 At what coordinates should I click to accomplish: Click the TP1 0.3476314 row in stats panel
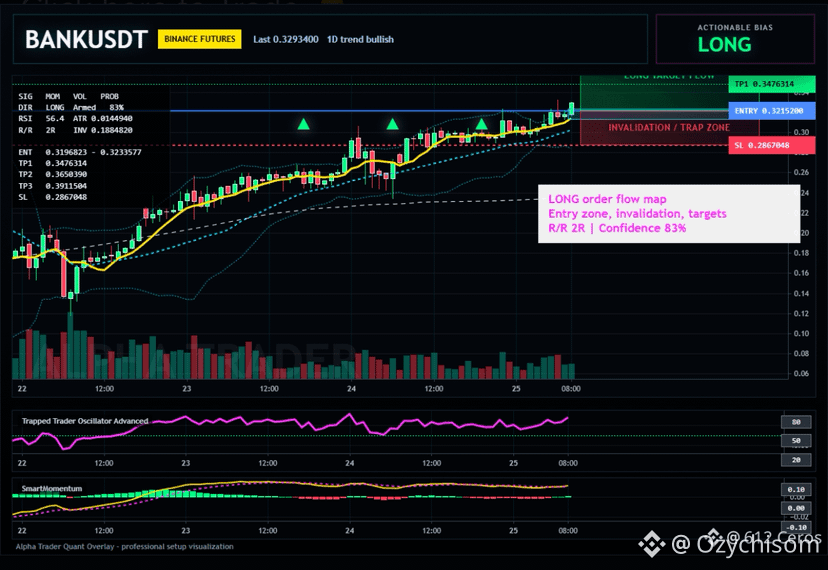(53, 164)
